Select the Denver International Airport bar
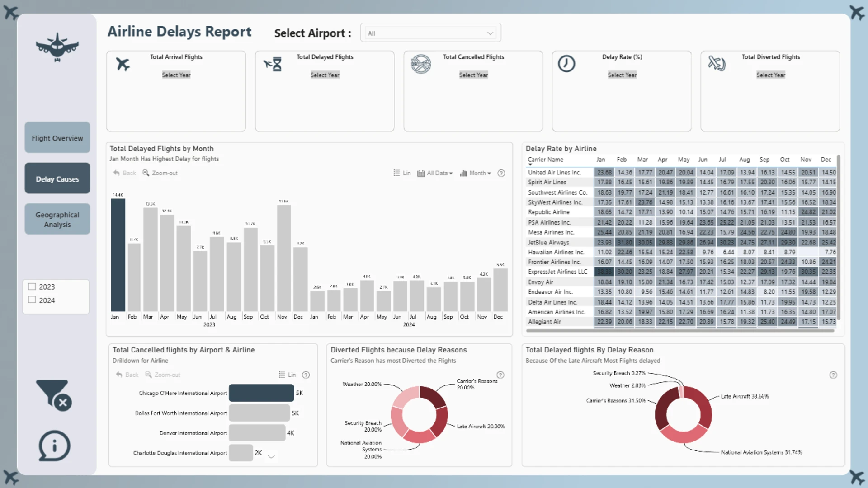The image size is (868, 488). point(257,433)
